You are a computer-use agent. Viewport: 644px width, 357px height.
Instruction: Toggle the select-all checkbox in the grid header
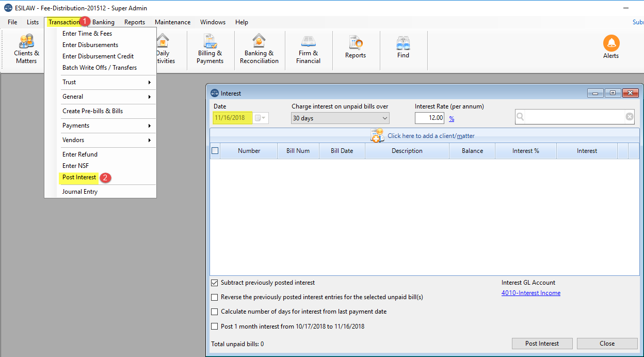pyautogui.click(x=215, y=151)
